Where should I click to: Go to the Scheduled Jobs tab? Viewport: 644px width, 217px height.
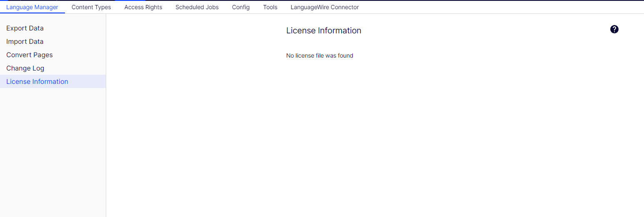click(197, 7)
